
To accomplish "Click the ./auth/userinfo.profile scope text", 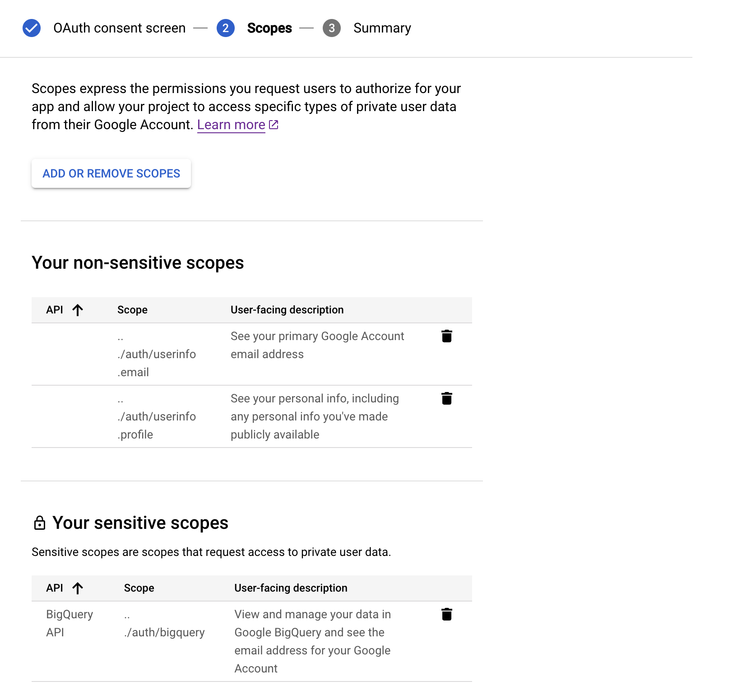I will [157, 417].
